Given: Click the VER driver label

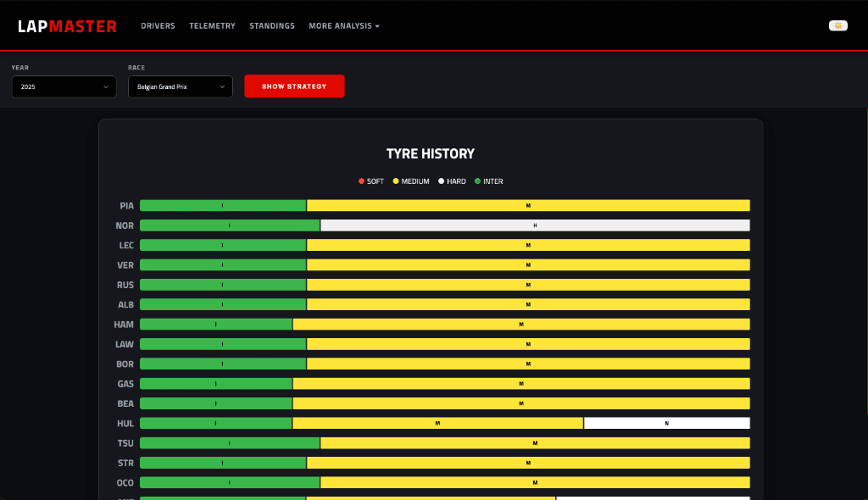Looking at the screenshot, I should coord(125,264).
